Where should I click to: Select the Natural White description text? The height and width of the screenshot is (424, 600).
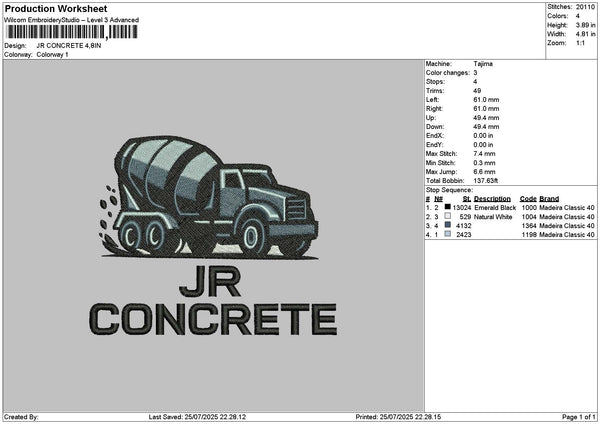tap(494, 216)
